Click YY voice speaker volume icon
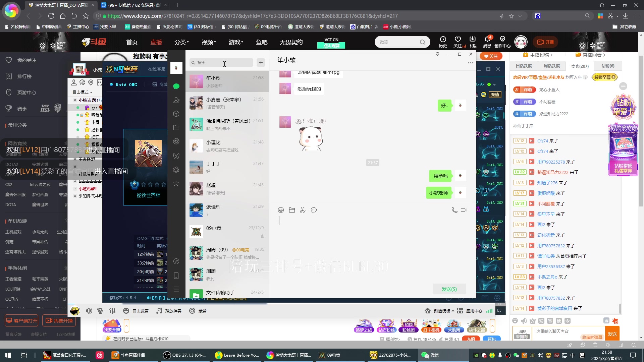 (x=89, y=311)
